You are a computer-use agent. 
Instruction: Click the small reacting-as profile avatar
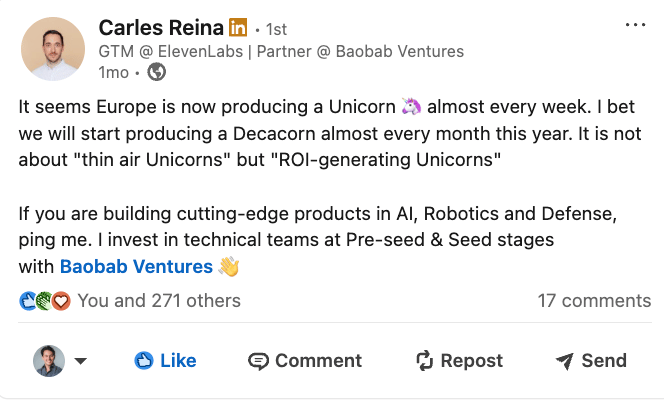pos(49,361)
